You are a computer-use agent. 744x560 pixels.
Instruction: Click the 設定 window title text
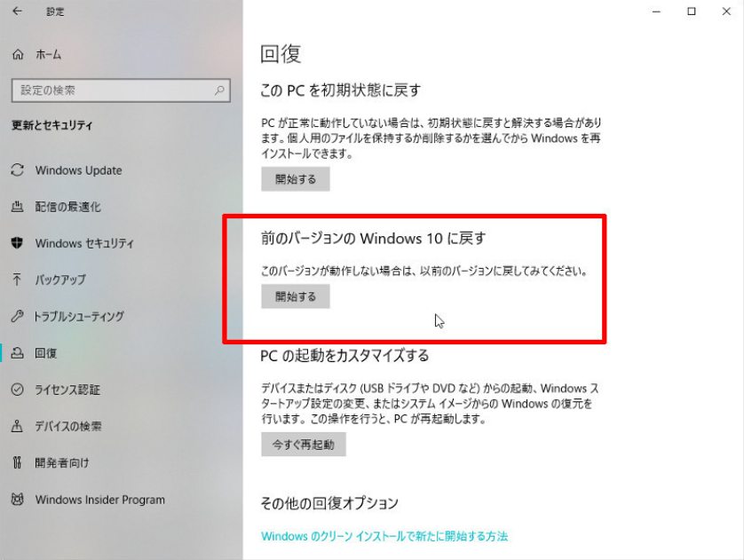[x=55, y=12]
